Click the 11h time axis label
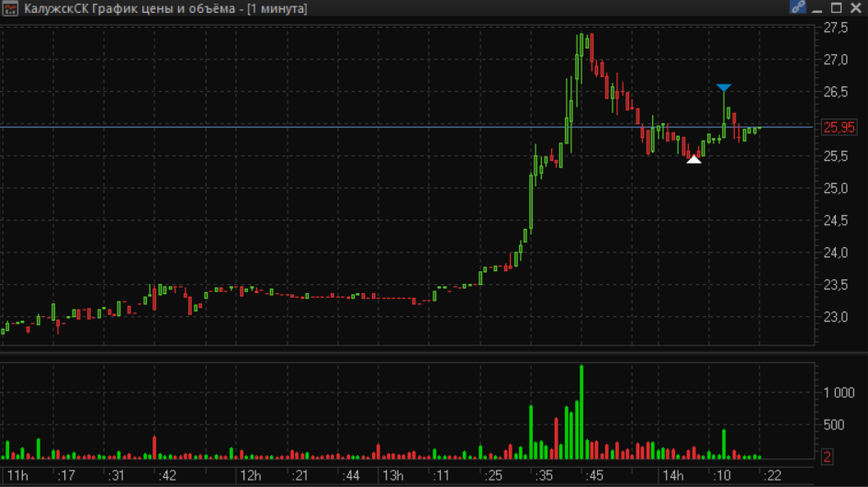This screenshot has width=868, height=487. pos(17,475)
